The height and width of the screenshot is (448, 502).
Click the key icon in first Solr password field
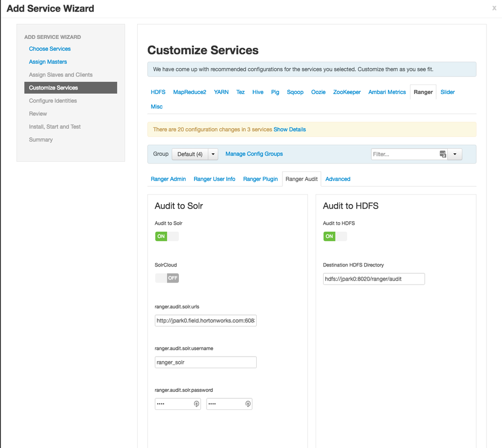pos(196,404)
